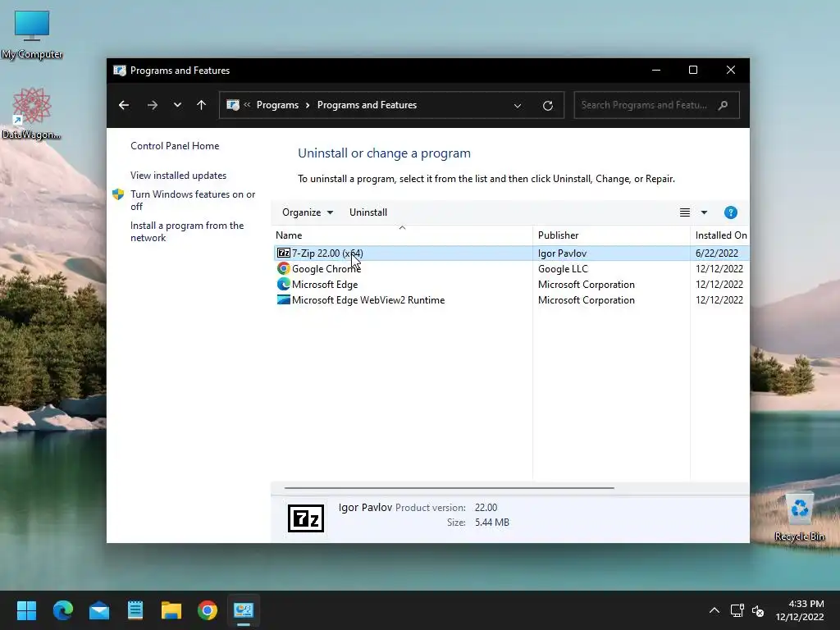Click the Control Panel taskbar icon

point(243,610)
